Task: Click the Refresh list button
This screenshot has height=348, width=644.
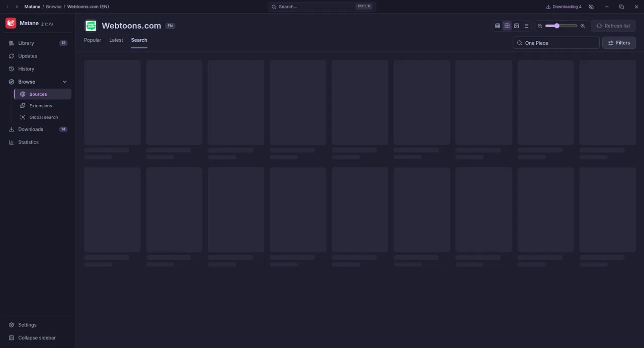Action: pyautogui.click(x=613, y=26)
